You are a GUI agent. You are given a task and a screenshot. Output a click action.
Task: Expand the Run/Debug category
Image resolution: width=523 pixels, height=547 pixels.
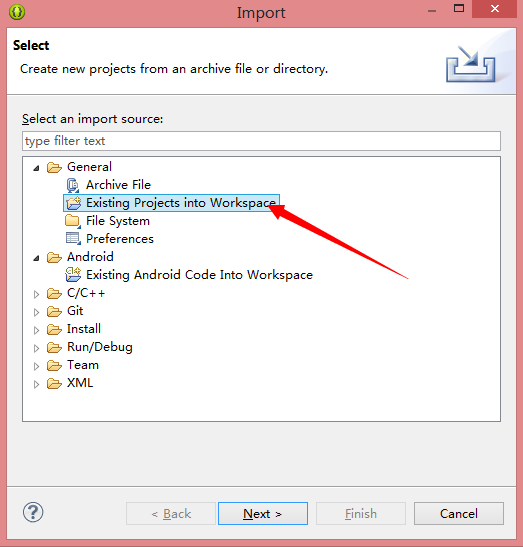coord(36,348)
